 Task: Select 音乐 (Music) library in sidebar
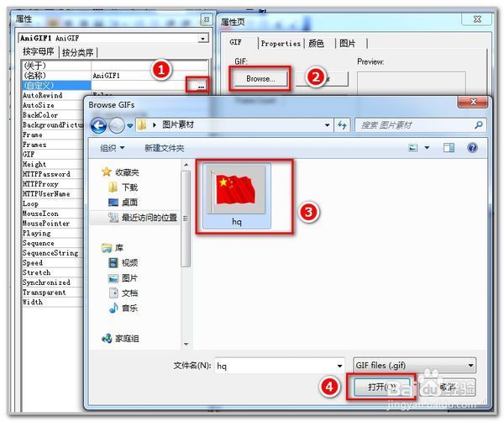click(x=129, y=308)
